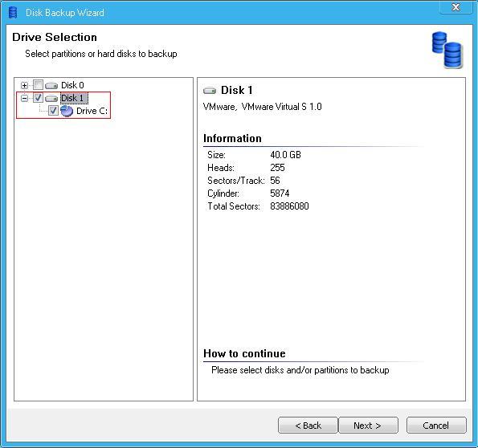Screen dimensions: 478x448
Task: Click the Size value 40.0 GB
Action: click(x=285, y=155)
